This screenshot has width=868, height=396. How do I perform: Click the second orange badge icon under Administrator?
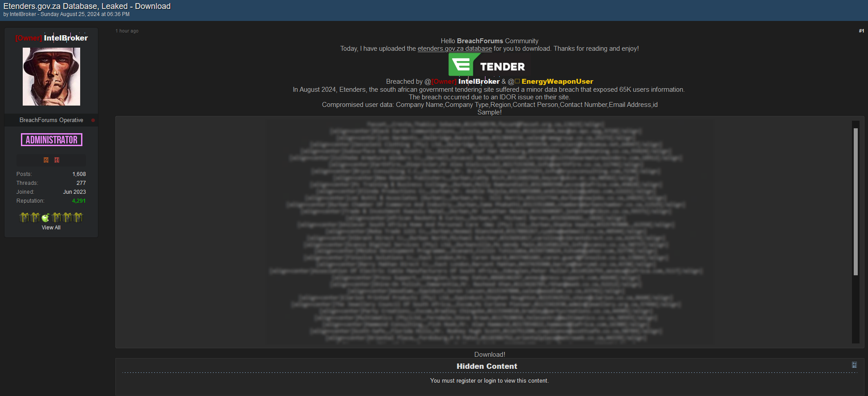coord(57,160)
